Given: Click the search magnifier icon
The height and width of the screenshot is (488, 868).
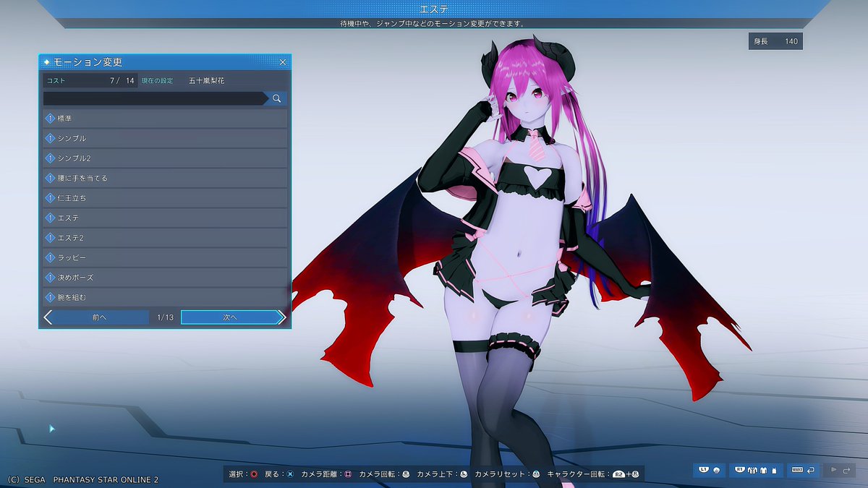Looking at the screenshot, I should click(276, 98).
